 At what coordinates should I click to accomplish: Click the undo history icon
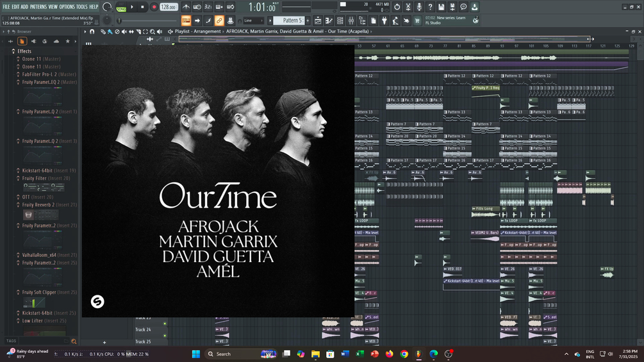click(x=397, y=7)
